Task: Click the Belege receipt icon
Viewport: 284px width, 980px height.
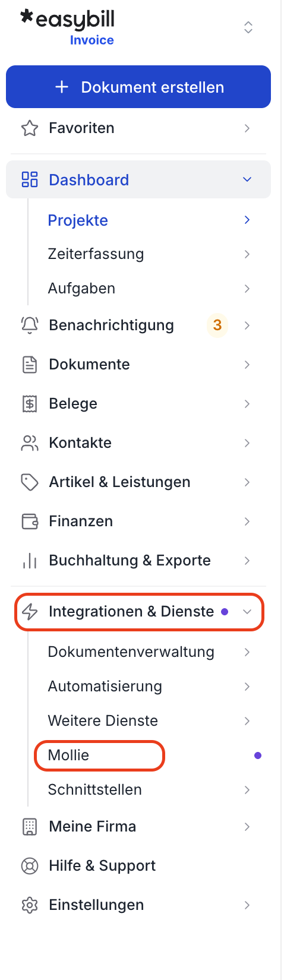Action: click(30, 403)
